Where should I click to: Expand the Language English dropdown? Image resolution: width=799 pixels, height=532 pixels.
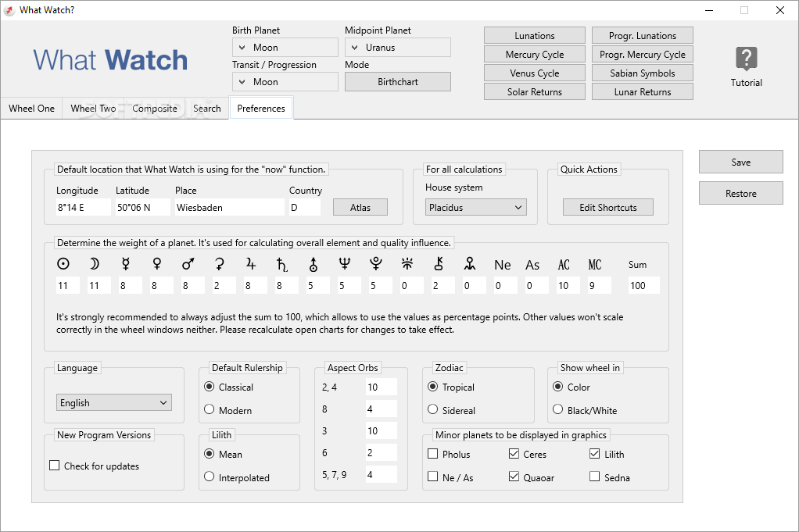pyautogui.click(x=114, y=402)
